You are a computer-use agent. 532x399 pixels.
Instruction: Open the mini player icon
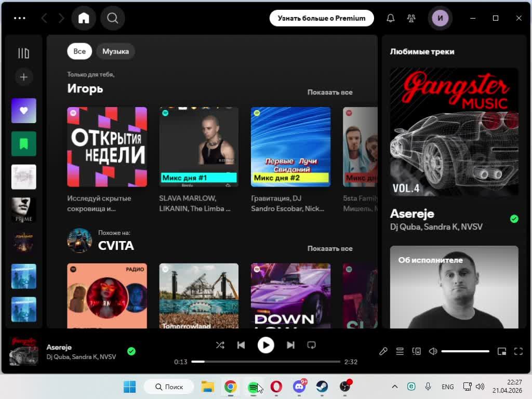point(502,352)
